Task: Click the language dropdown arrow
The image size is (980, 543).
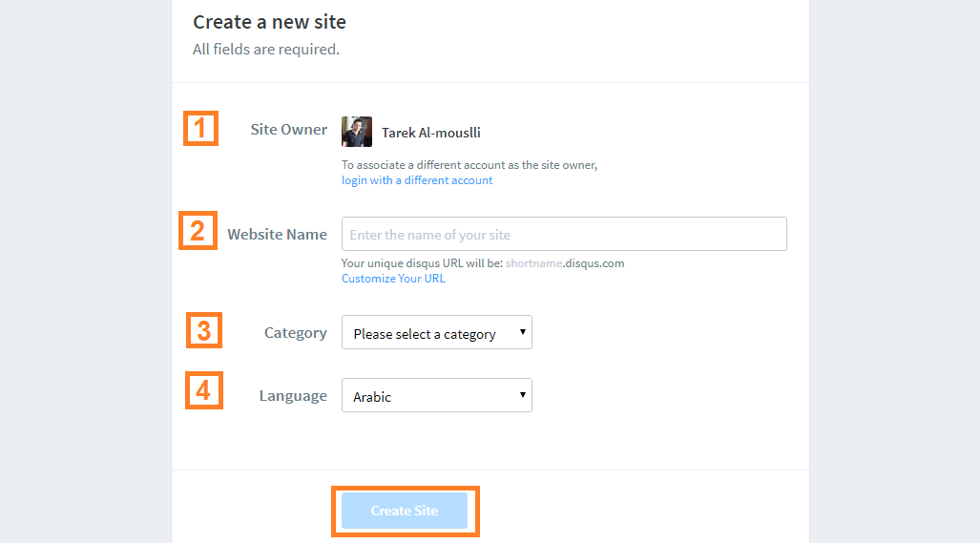Action: click(523, 395)
